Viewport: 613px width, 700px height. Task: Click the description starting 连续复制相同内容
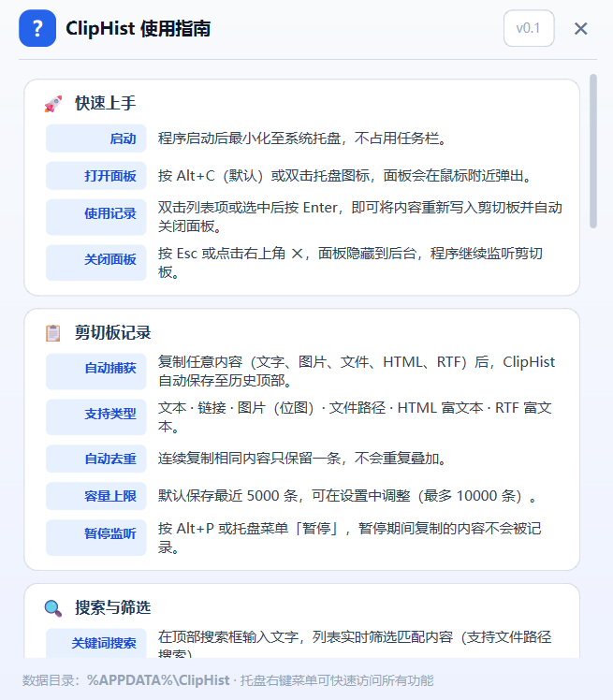point(302,459)
